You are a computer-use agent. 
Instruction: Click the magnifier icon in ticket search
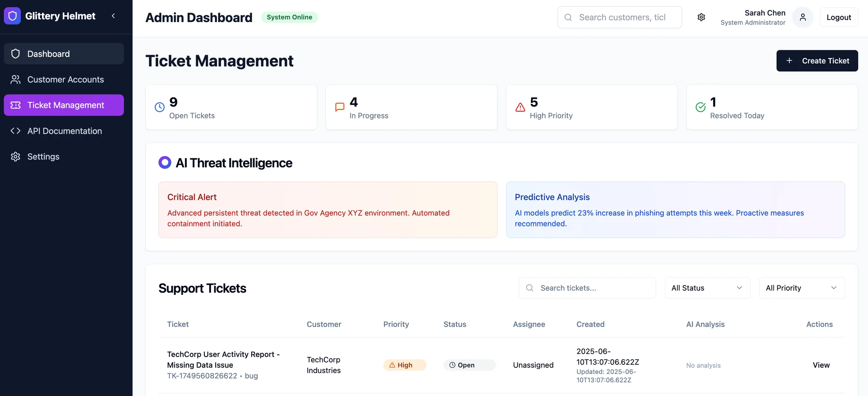(529, 288)
